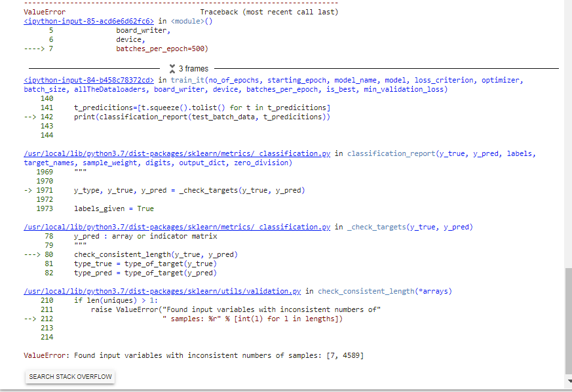Open the ipython-input-84-b458c78372cd link

(x=88, y=80)
